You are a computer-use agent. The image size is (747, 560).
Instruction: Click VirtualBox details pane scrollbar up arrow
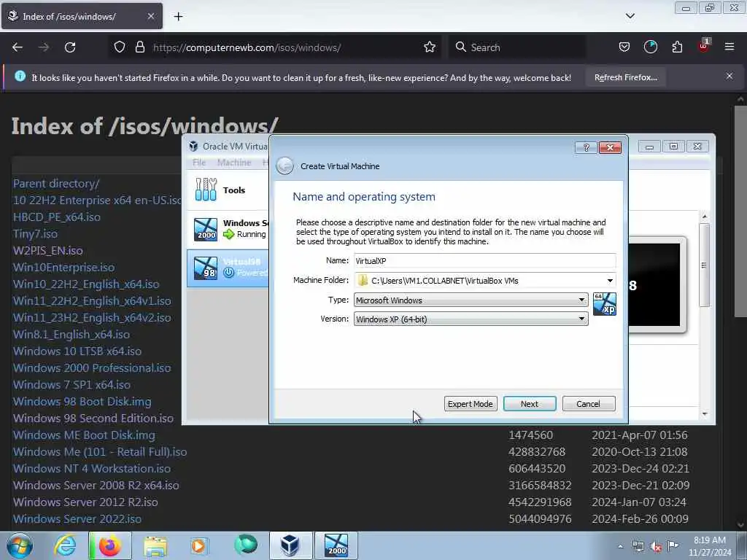coord(705,217)
